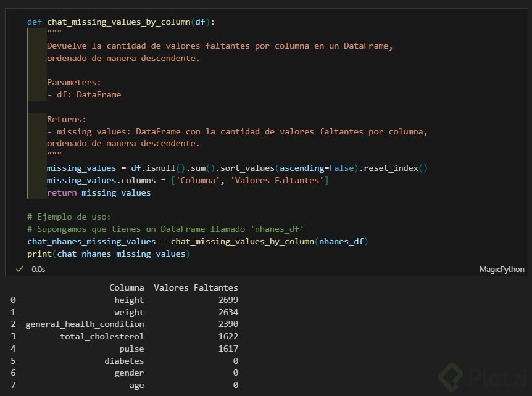
Task: Click the 'diabetes' output row
Action: [x=124, y=361]
